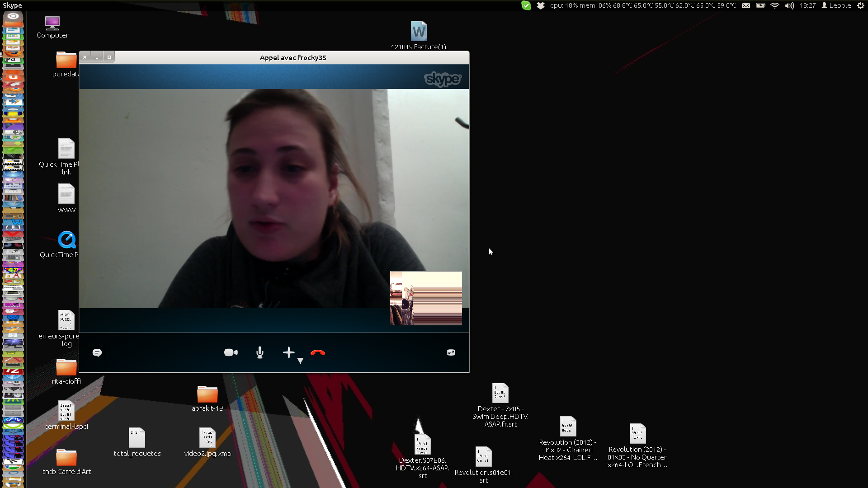Click the Skype logo in the call header
This screenshot has width=868, height=488.
click(x=443, y=79)
